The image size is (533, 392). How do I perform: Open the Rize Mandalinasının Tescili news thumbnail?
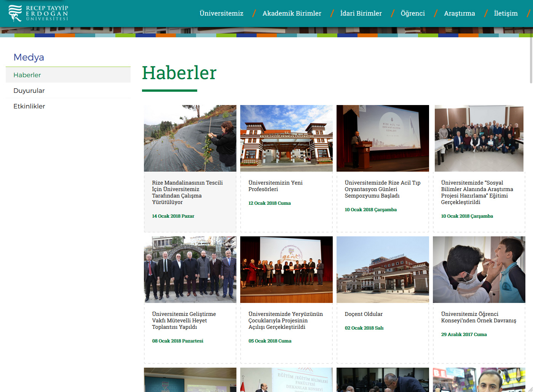coord(190,138)
